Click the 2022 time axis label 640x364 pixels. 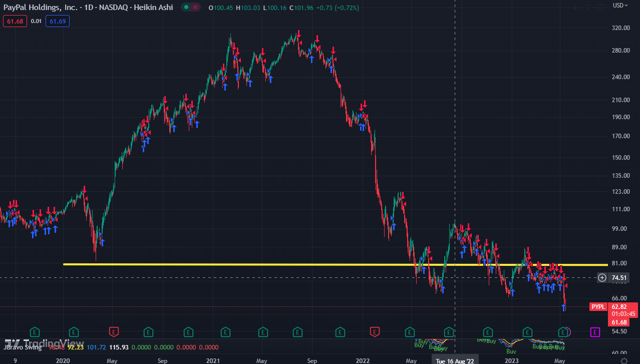(x=362, y=360)
